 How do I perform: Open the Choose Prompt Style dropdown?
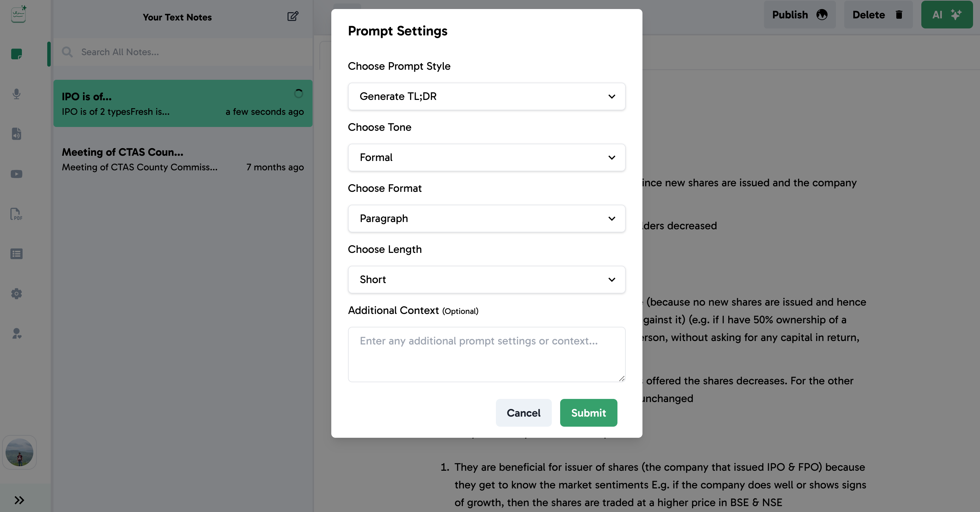pos(486,96)
